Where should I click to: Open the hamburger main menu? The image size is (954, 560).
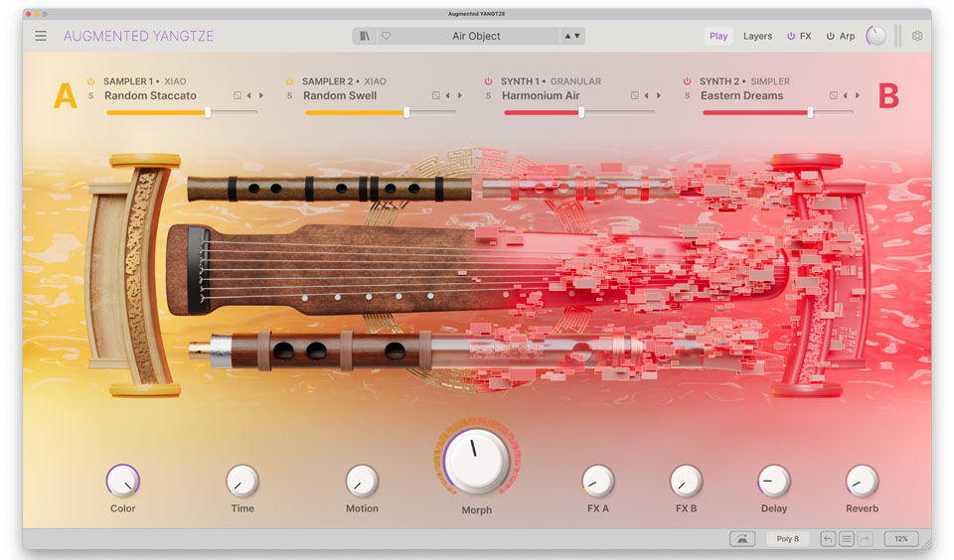tap(41, 36)
